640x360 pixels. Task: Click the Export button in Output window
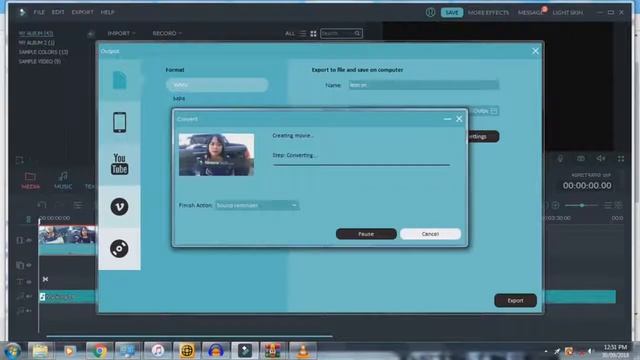(515, 300)
